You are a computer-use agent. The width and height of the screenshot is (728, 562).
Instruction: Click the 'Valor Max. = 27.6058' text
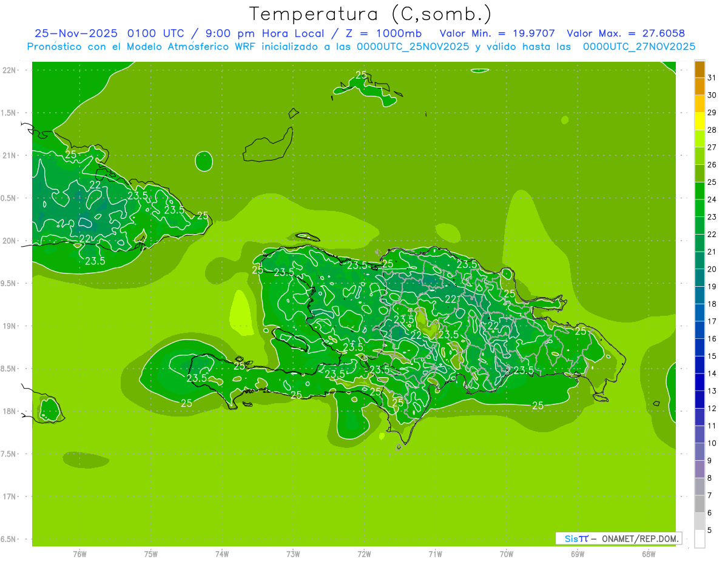coord(625,34)
